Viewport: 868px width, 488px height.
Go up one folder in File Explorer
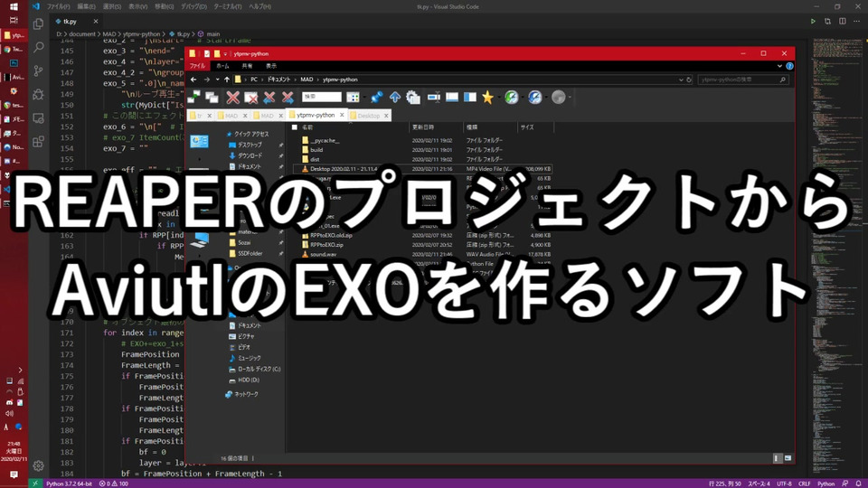point(226,80)
